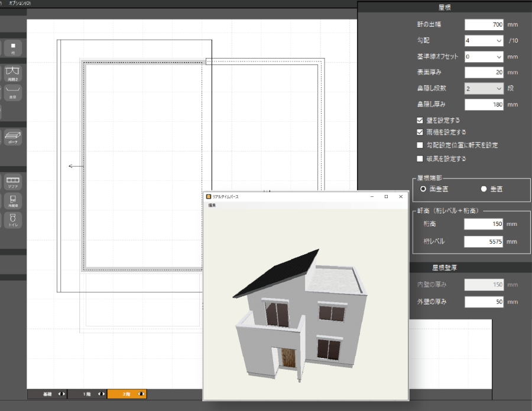Select the ポーチ porch tool icon
The image size is (532, 411).
pyautogui.click(x=12, y=137)
